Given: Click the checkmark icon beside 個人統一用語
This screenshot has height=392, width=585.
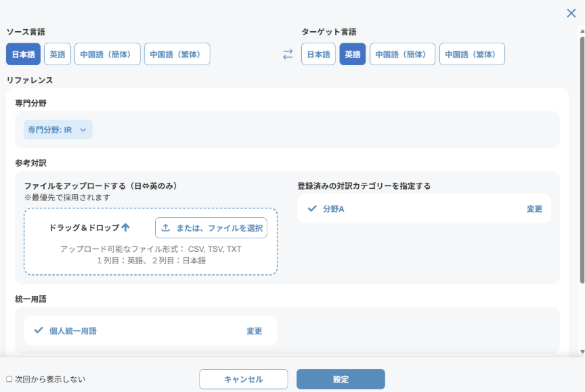Looking at the screenshot, I should click(39, 330).
